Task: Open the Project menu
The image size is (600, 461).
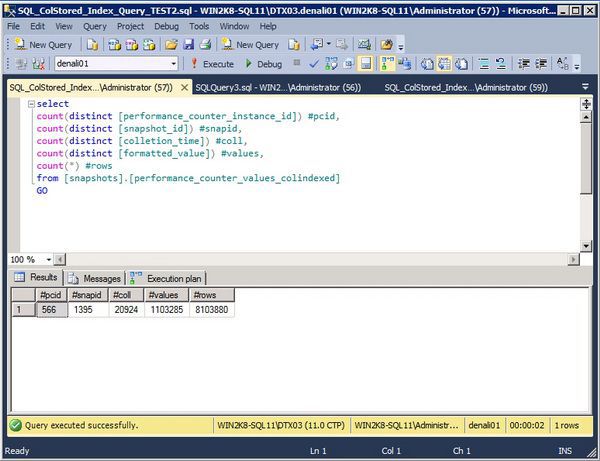Action: [x=130, y=26]
